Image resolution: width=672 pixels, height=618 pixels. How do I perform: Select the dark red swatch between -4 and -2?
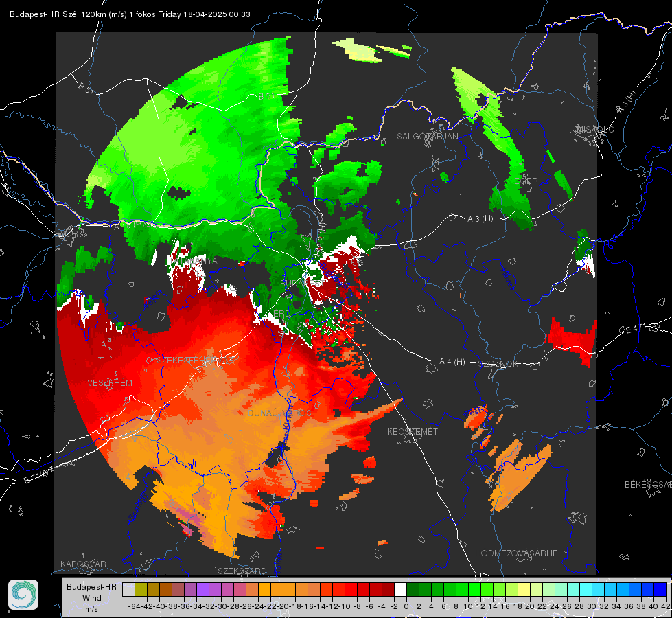click(388, 589)
